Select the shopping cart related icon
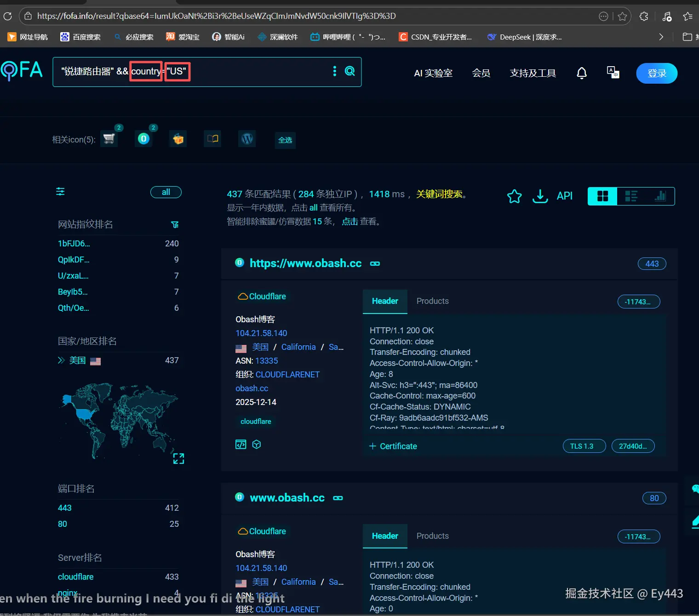The width and height of the screenshot is (699, 616). pyautogui.click(x=109, y=139)
